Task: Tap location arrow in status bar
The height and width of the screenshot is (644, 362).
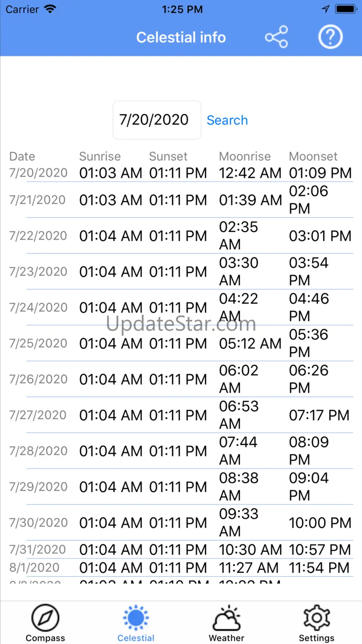Action: (325, 9)
